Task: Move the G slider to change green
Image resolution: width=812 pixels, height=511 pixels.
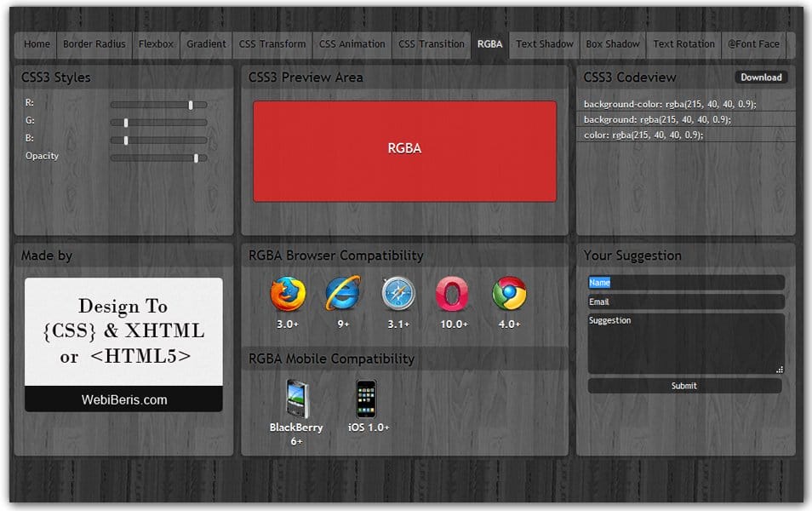Action: [126, 123]
